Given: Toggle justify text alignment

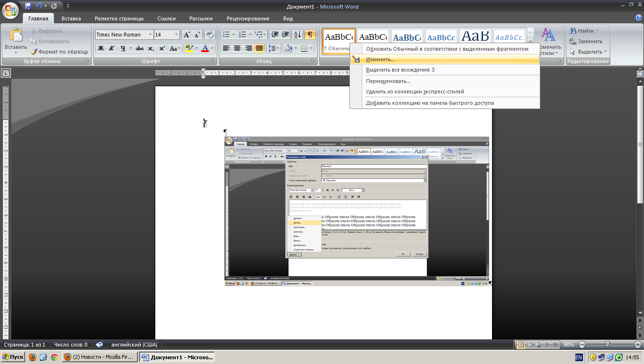Looking at the screenshot, I should [259, 48].
